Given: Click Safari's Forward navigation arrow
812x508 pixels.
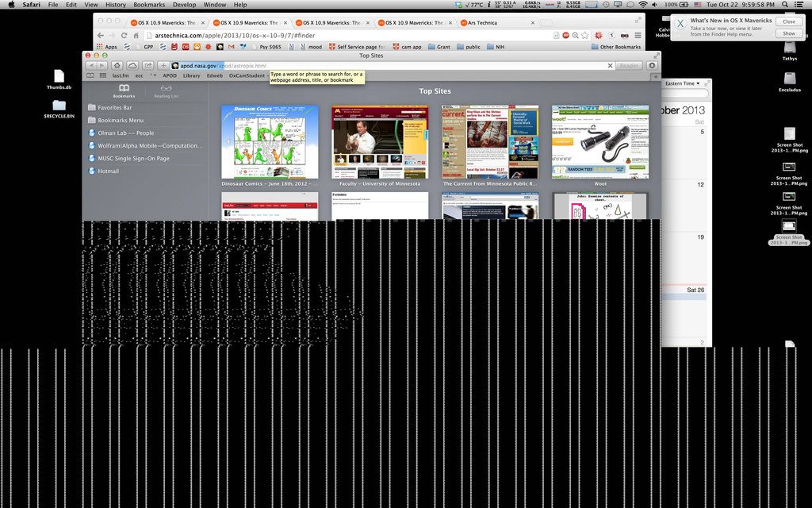Looking at the screenshot, I should click(102, 66).
